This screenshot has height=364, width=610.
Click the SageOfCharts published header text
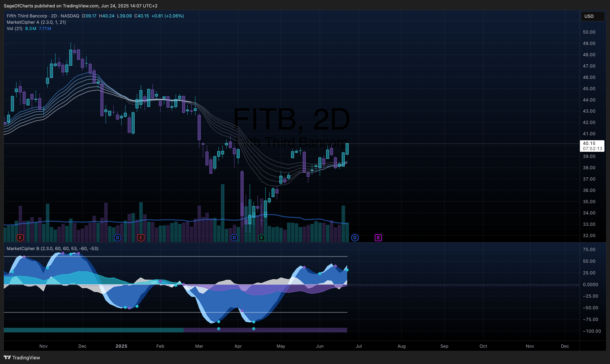click(x=81, y=6)
